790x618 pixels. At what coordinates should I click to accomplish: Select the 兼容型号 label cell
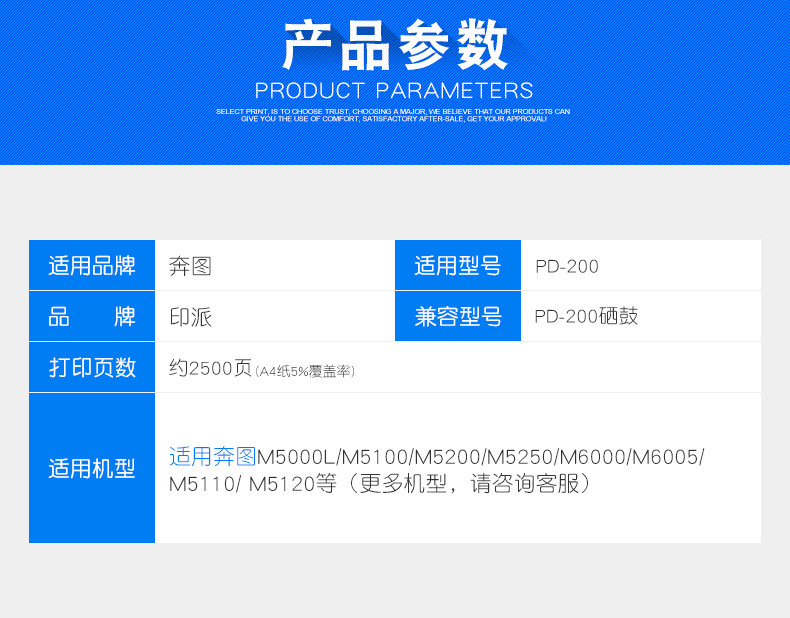457,316
